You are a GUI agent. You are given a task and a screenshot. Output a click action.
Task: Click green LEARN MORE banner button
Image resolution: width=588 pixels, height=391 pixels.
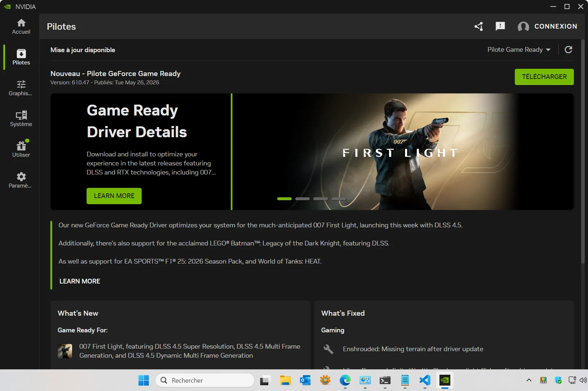(x=114, y=196)
